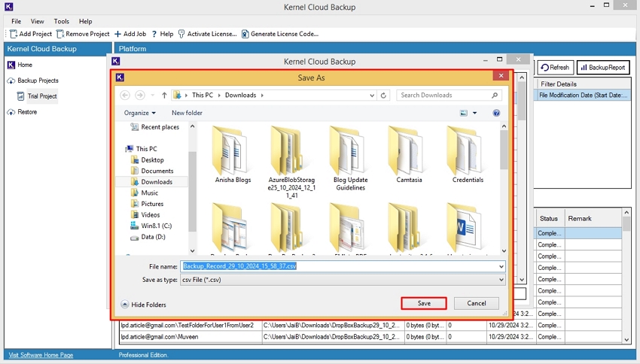Screen dimensions: 640x364
Task: Click Generate License Code icon
Action: [x=245, y=34]
